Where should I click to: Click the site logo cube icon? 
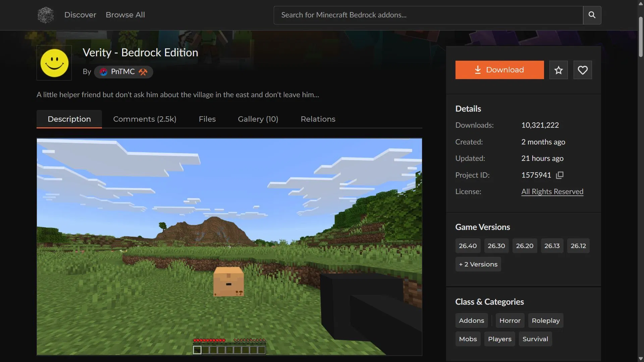click(45, 15)
